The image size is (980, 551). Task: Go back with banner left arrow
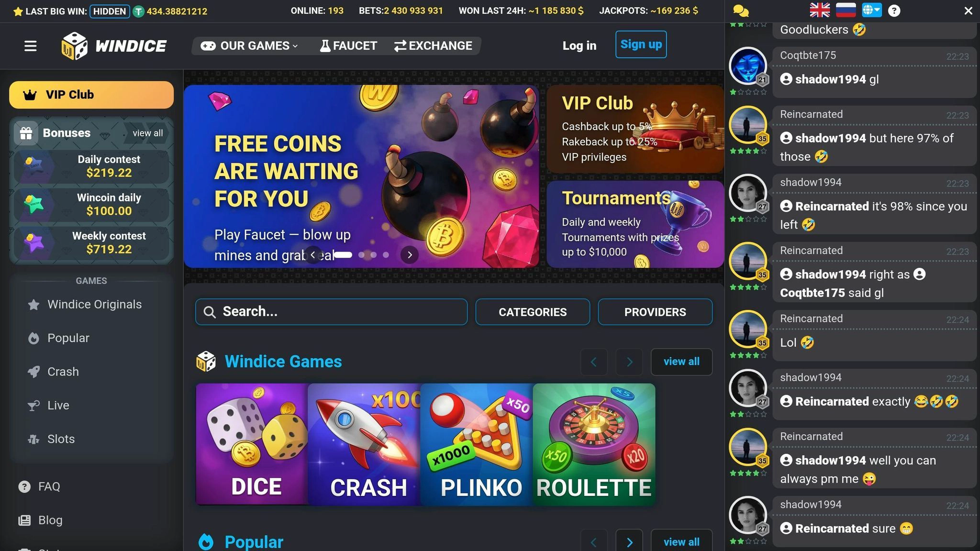313,255
